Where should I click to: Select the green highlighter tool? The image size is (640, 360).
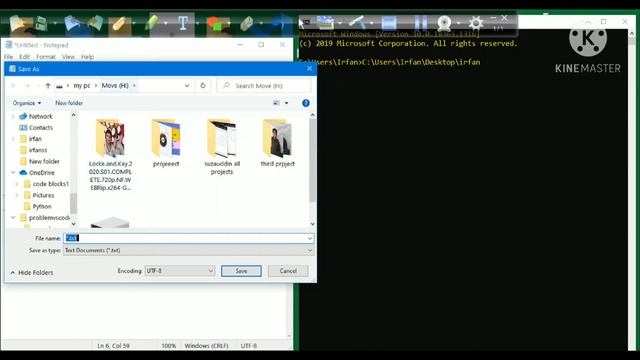click(x=152, y=23)
